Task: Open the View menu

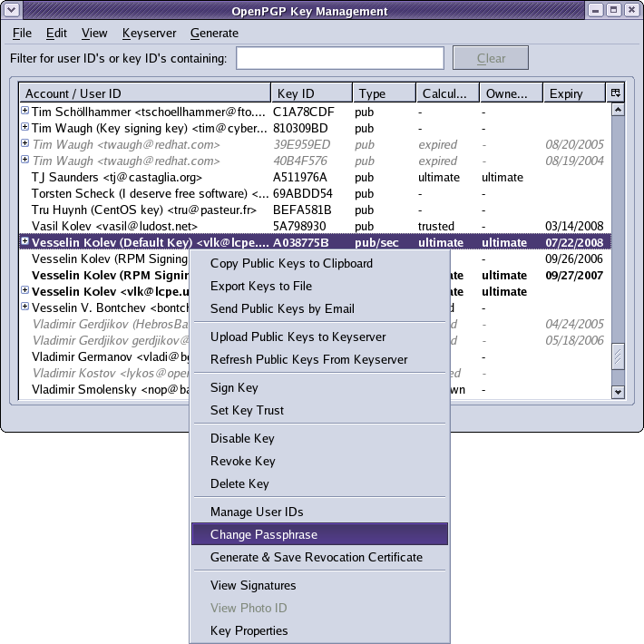Action: pyautogui.click(x=94, y=33)
